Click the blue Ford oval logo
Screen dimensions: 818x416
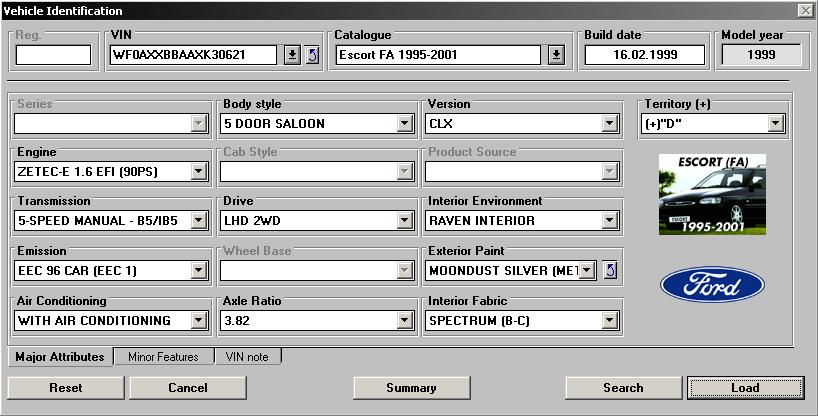pyautogui.click(x=712, y=286)
